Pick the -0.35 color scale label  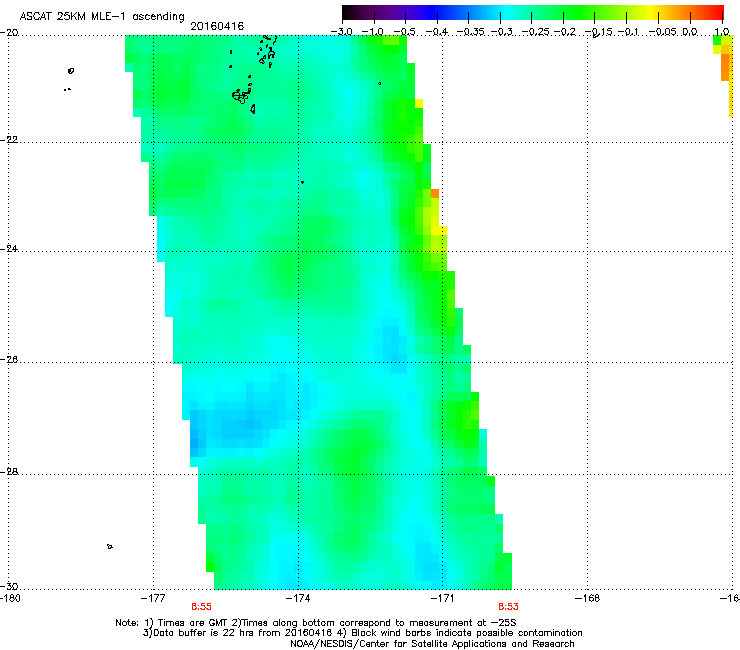(471, 32)
